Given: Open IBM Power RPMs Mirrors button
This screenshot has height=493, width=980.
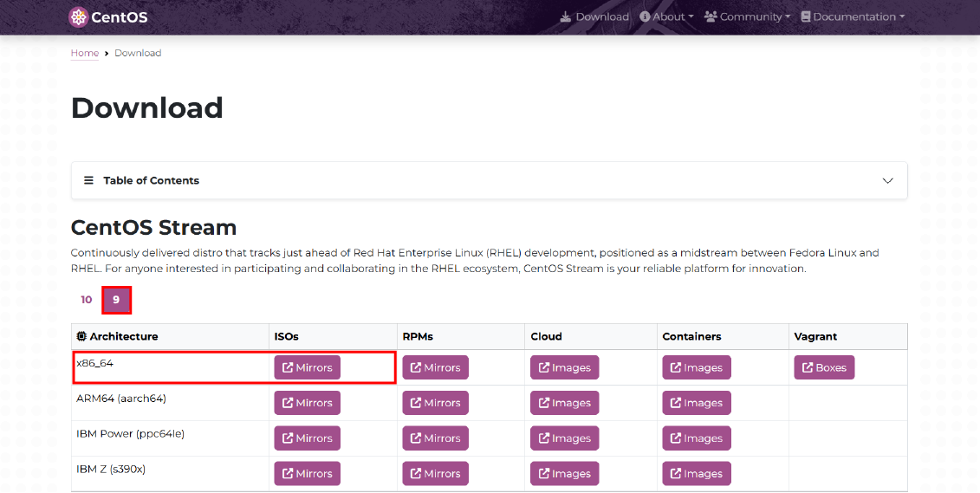Looking at the screenshot, I should pyautogui.click(x=435, y=438).
